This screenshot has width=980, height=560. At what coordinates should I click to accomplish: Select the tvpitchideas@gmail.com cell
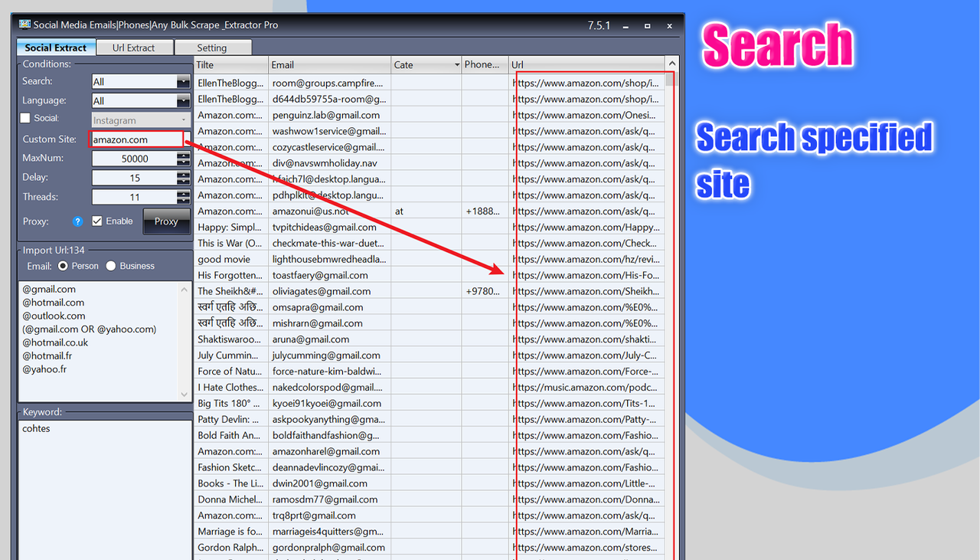point(330,227)
